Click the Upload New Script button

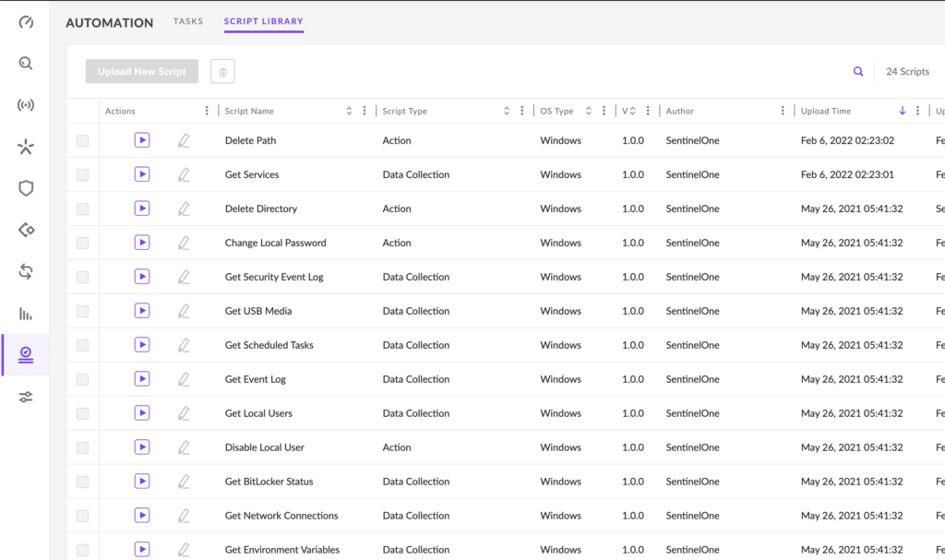(x=142, y=71)
